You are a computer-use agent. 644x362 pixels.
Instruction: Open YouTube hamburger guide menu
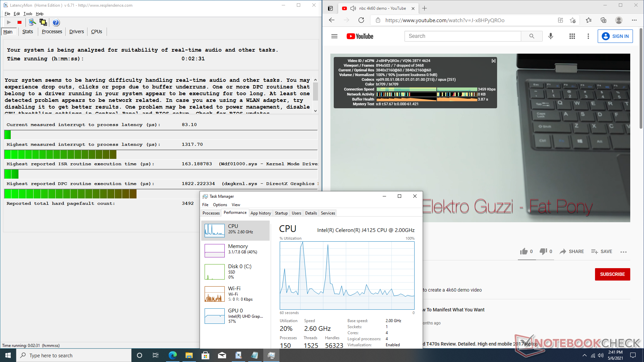click(334, 36)
